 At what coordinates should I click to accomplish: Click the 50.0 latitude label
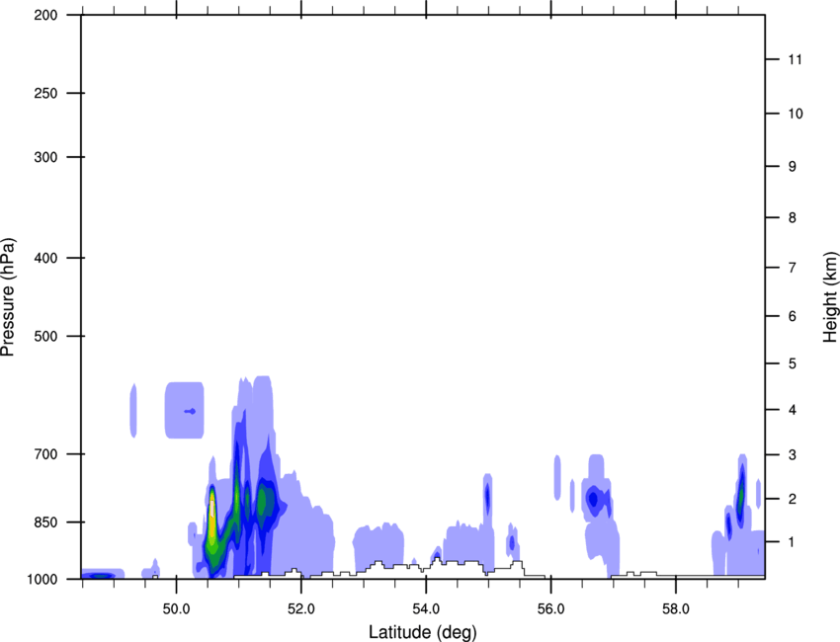[x=176, y=609]
